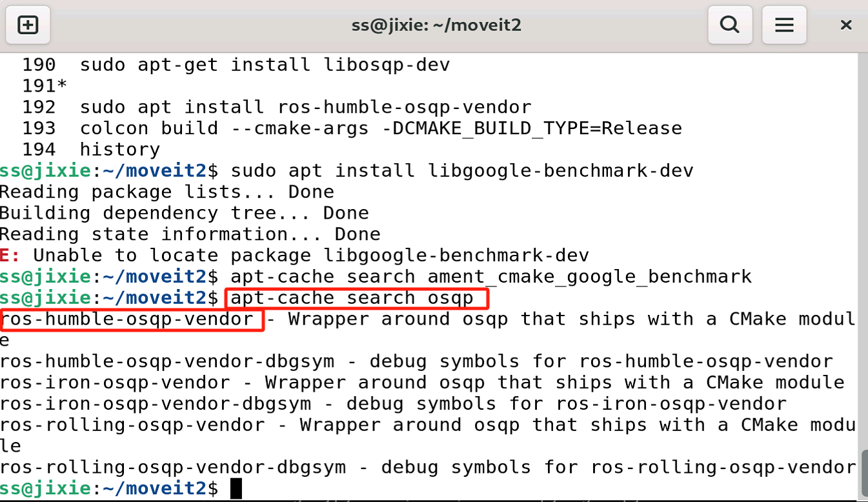Screen dimensions: 868x502
Task: Click the cursor at the final prompt
Action: pos(236,488)
